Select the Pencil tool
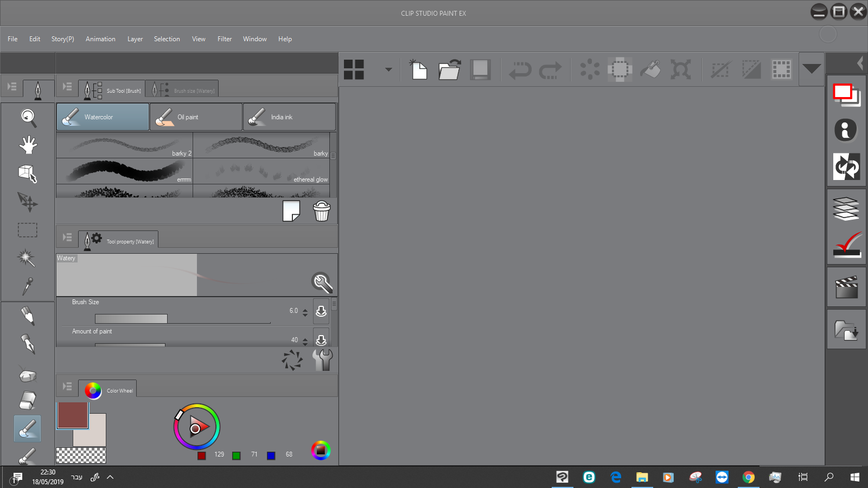This screenshot has height=488, width=868. pos(28,316)
